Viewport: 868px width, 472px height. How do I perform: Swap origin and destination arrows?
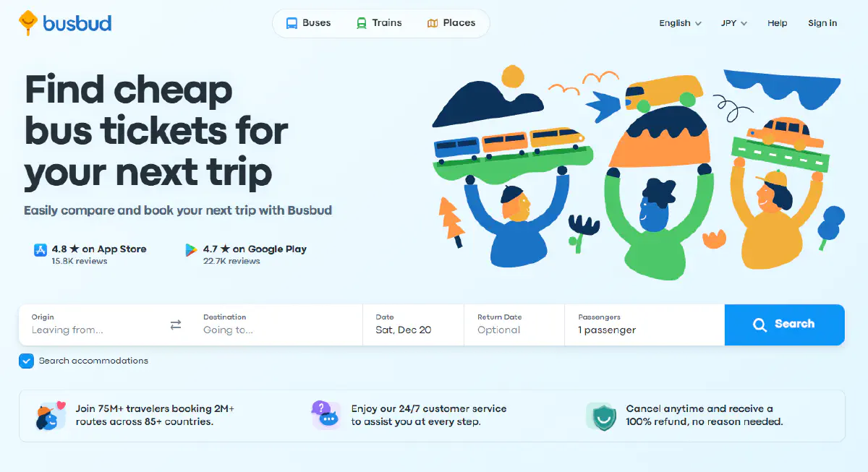[176, 325]
